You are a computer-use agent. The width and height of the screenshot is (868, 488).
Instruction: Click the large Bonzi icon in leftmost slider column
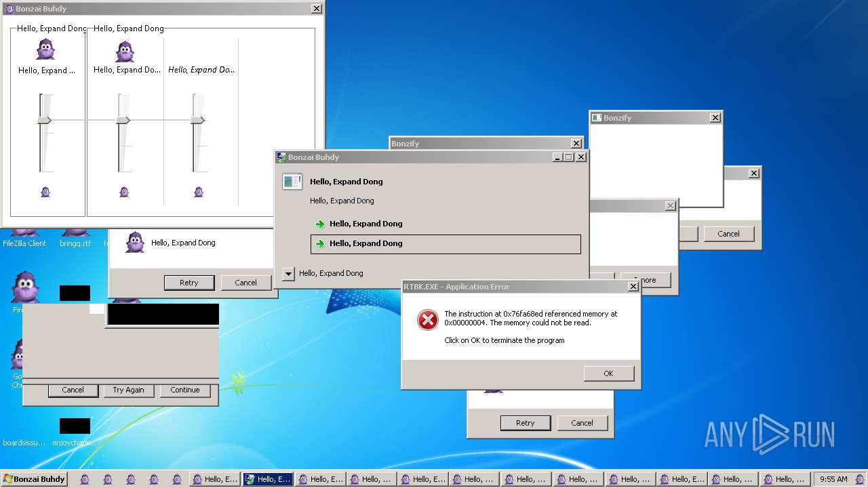point(45,49)
